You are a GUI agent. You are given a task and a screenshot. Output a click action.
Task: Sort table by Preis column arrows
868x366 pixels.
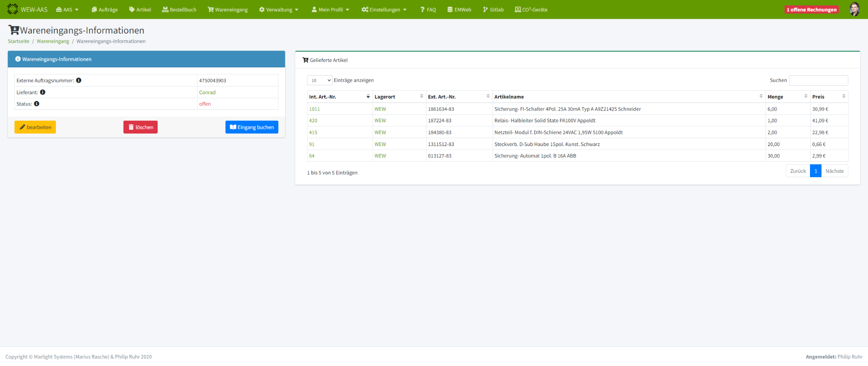843,97
